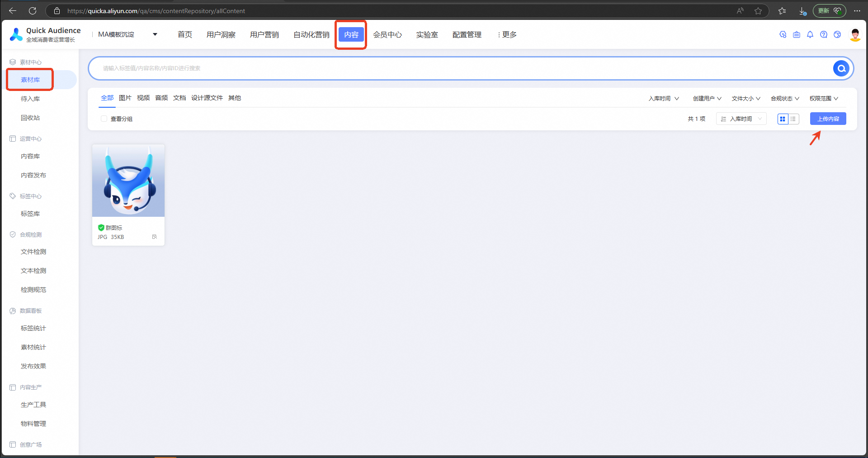
Task: Switch to list view layout
Action: pos(793,119)
